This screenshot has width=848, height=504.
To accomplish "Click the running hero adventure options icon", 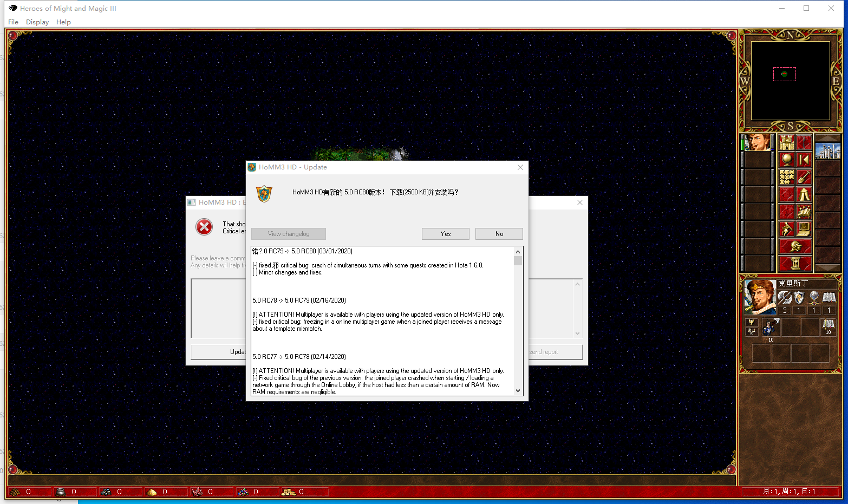I will pyautogui.click(x=786, y=229).
